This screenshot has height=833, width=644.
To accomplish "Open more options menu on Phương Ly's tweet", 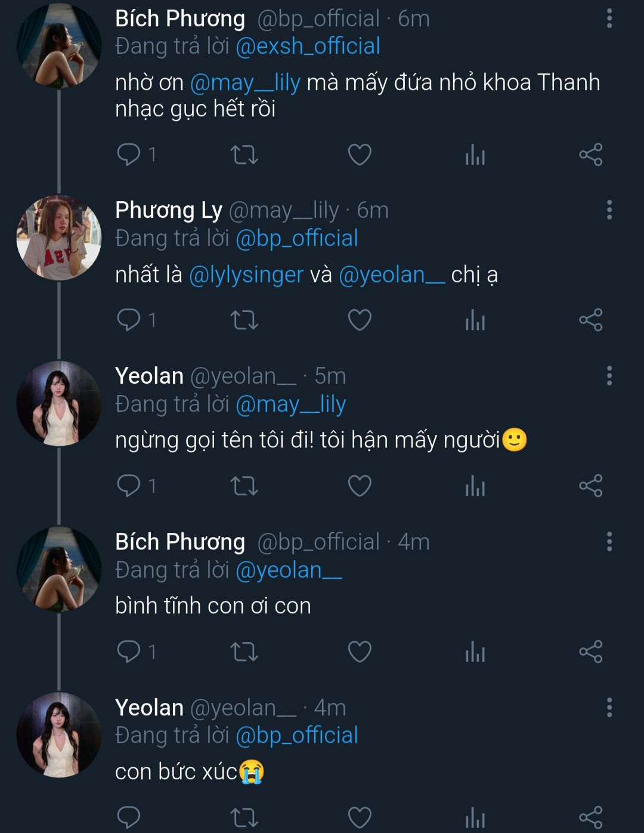I will [x=609, y=210].
